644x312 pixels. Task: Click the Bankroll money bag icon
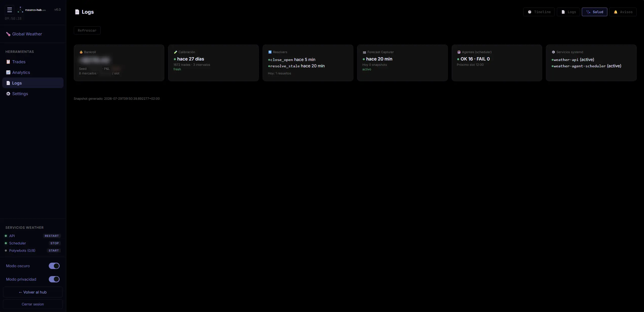[81, 52]
